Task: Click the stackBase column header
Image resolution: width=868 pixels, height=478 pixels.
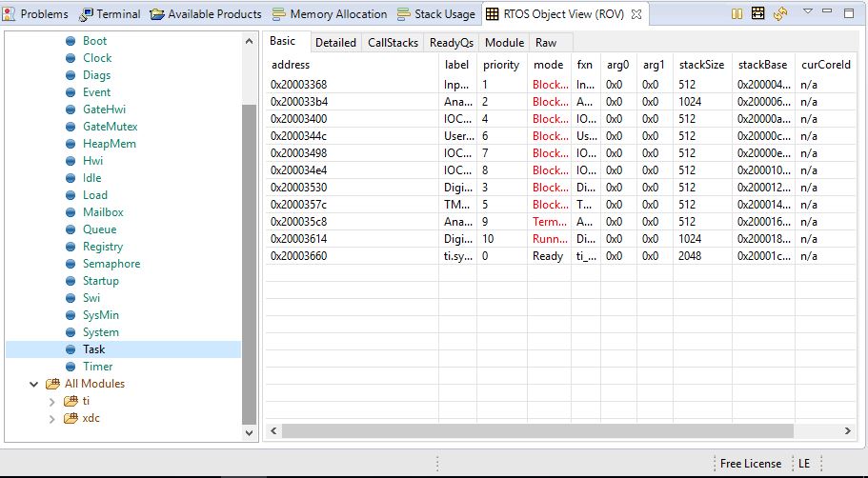Action: coord(762,65)
